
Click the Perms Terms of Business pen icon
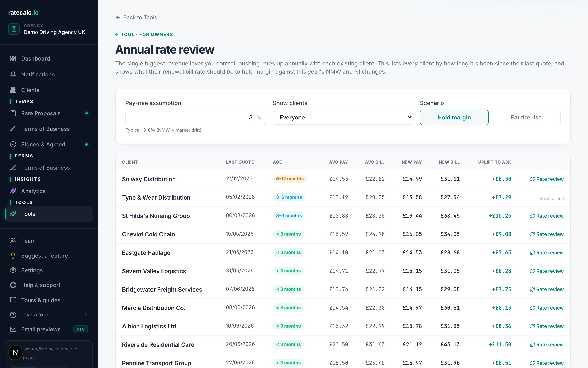click(13, 168)
